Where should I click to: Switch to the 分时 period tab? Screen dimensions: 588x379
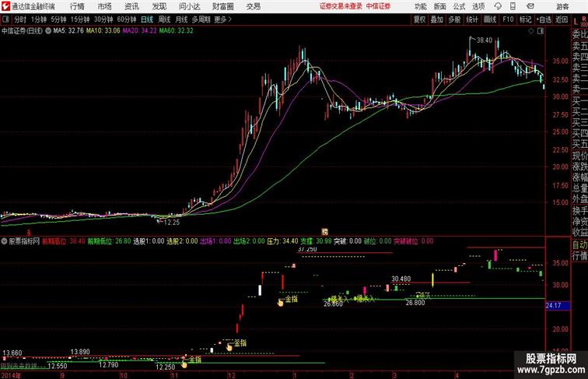[x=20, y=19]
